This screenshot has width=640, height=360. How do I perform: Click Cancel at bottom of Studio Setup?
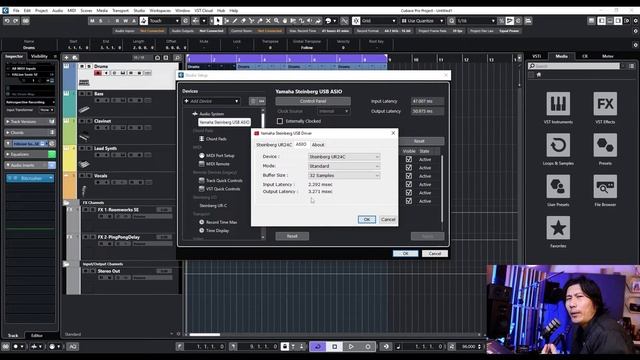tap(435, 253)
